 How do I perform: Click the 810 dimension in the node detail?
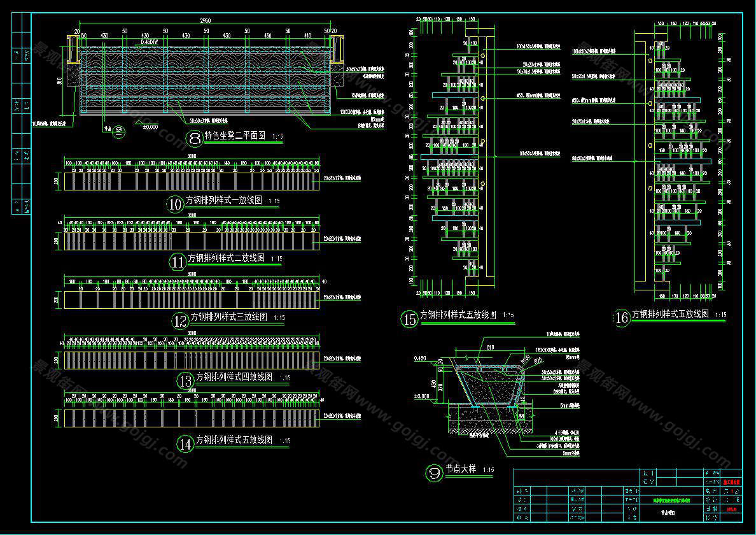[x=489, y=348]
